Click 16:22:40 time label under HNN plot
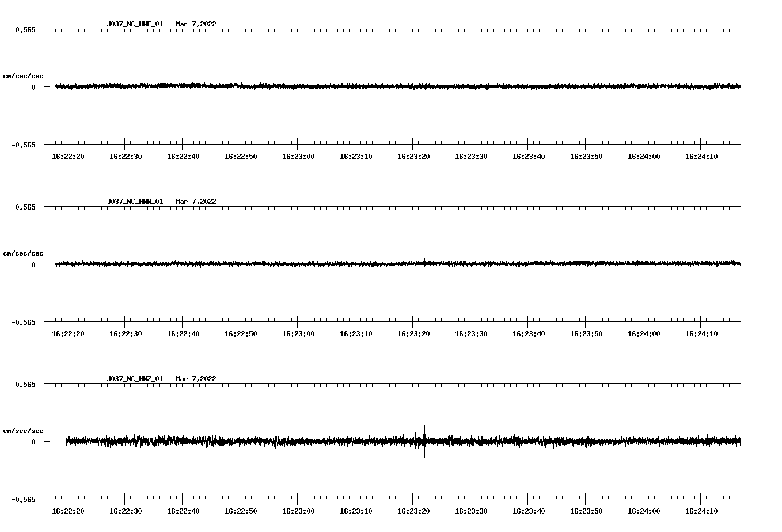The width and height of the screenshot is (782, 532). click(x=183, y=333)
